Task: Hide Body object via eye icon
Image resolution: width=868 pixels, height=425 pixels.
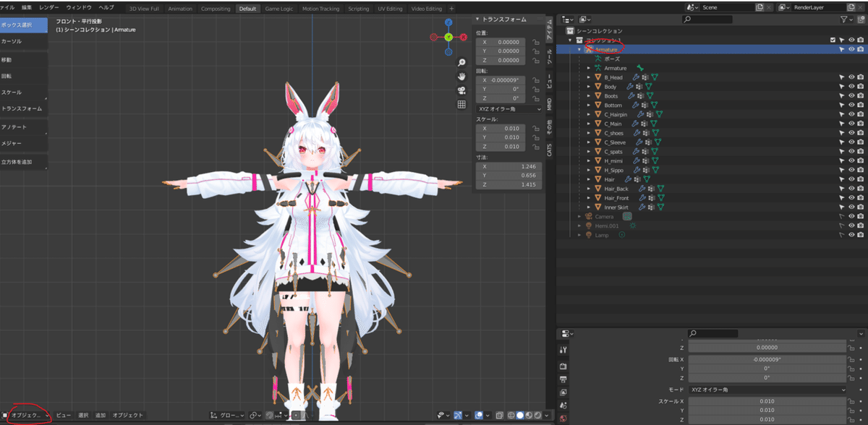Action: tap(851, 87)
